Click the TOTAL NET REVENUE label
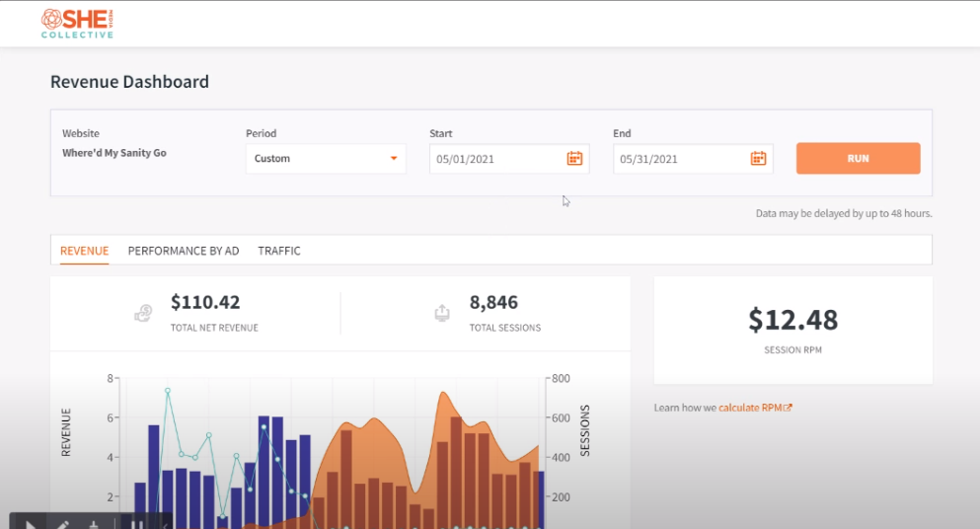Image resolution: width=980 pixels, height=529 pixels. pyautogui.click(x=214, y=328)
